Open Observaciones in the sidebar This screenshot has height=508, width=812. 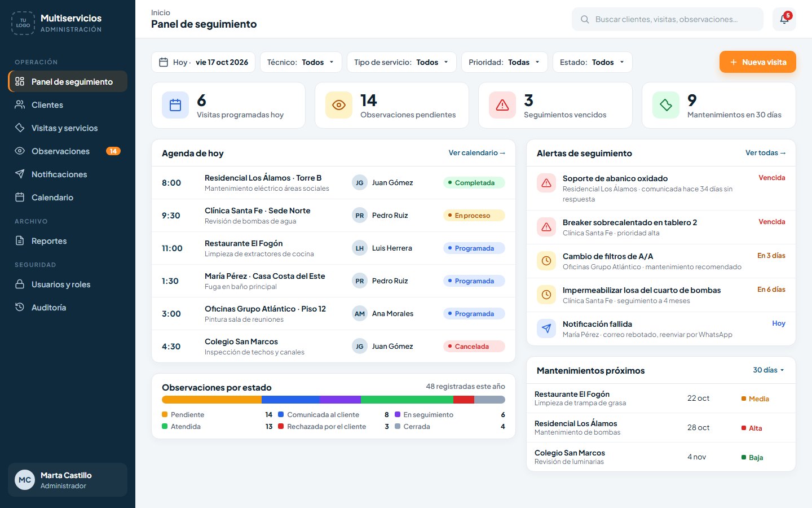68,151
